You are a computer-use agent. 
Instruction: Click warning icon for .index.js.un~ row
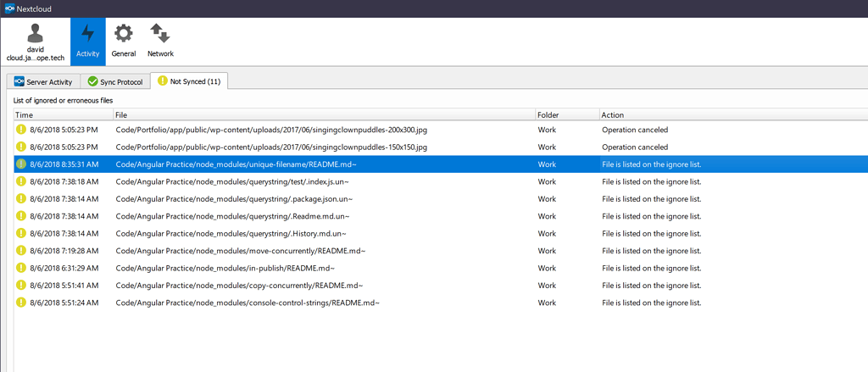[21, 181]
